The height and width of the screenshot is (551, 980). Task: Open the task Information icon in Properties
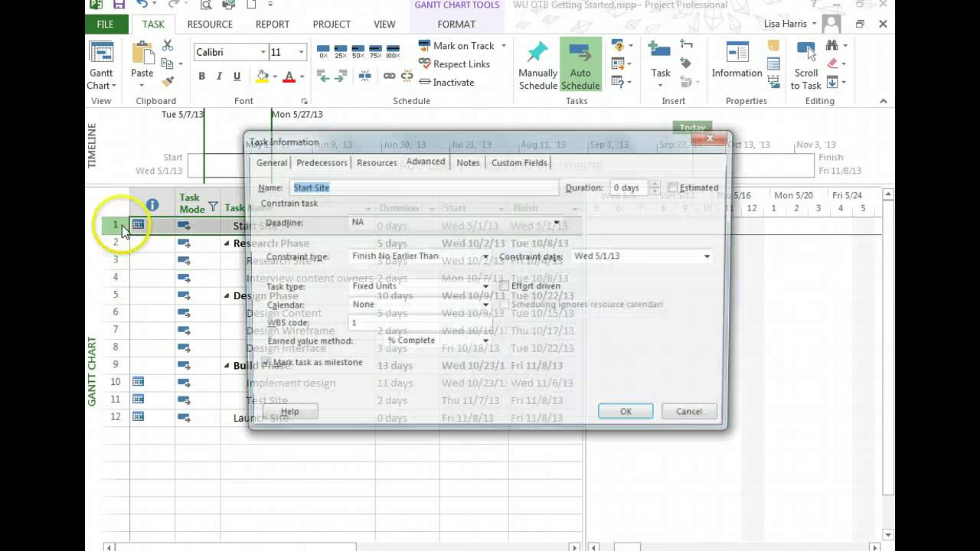click(737, 52)
